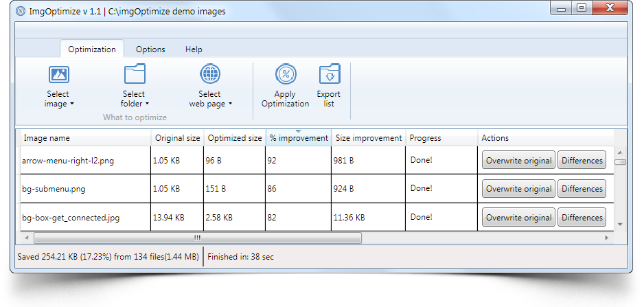Click the 96 B optimized size cell
The height and width of the screenshot is (307, 644).
coord(235,160)
